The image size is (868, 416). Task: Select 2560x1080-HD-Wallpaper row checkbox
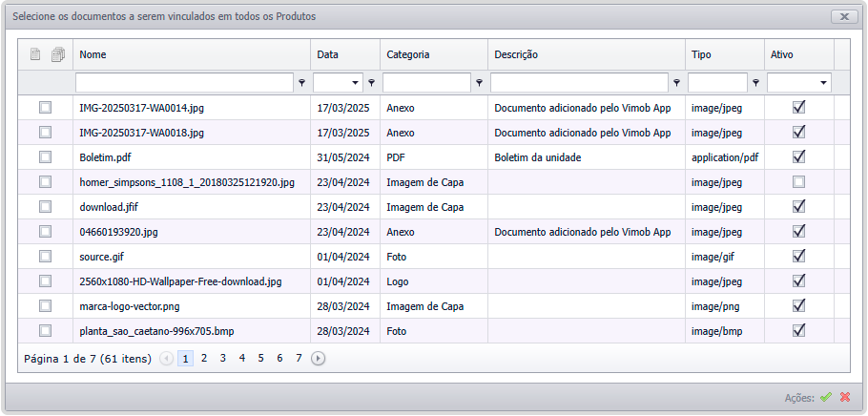[45, 281]
